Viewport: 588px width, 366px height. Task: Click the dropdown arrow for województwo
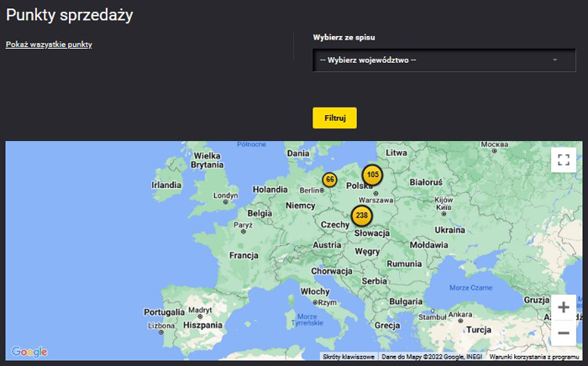[x=555, y=60]
